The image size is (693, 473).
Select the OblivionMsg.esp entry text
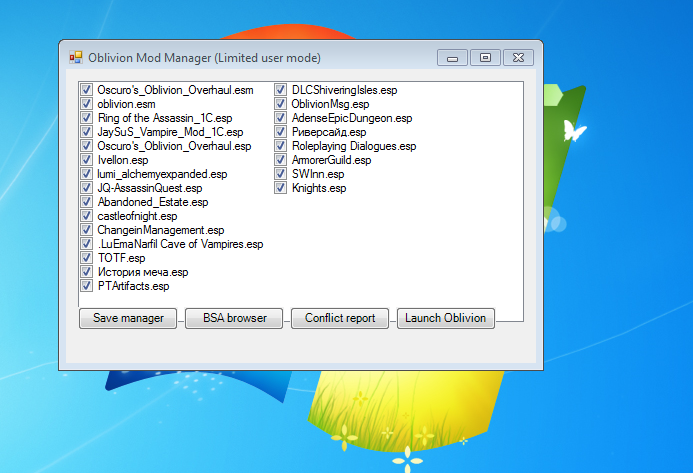(330, 104)
